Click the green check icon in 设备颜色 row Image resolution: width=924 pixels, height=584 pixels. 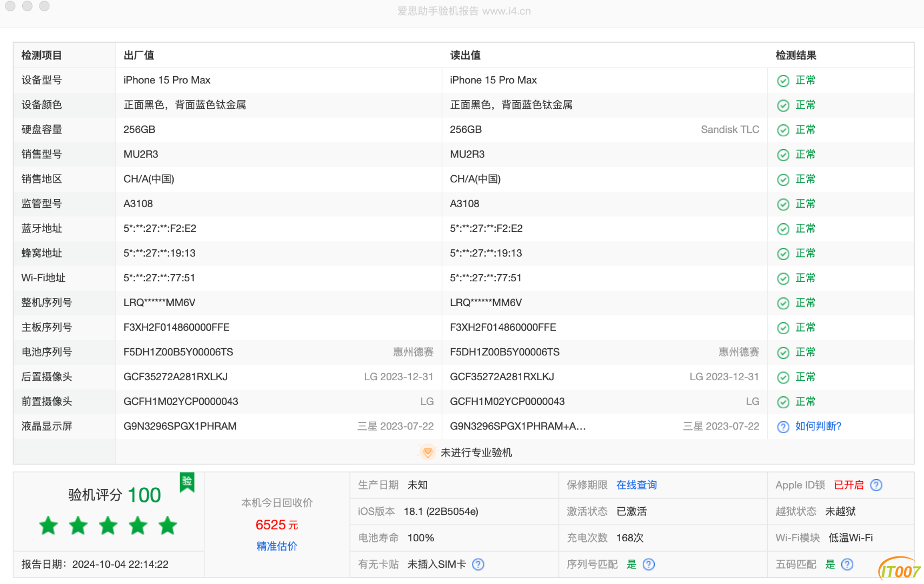tap(783, 105)
